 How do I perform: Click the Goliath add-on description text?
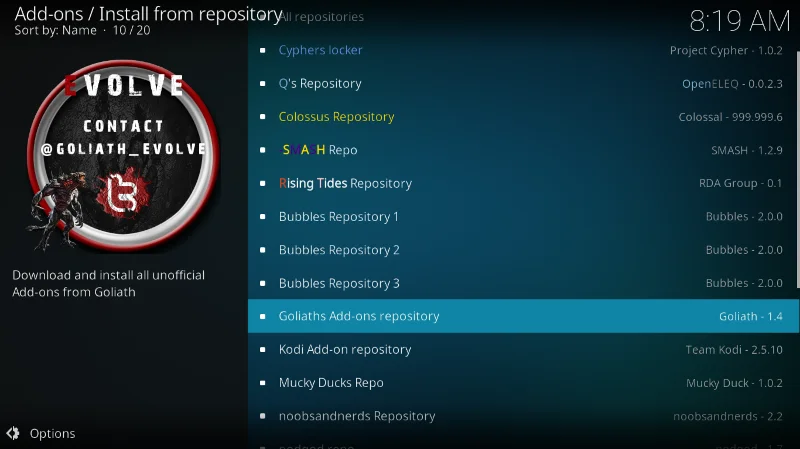(x=109, y=284)
